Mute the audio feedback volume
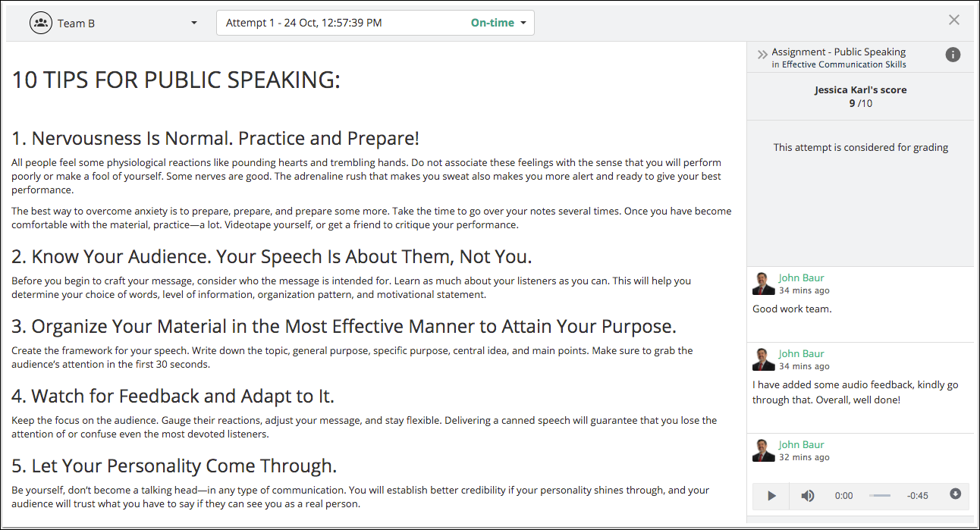 808,496
